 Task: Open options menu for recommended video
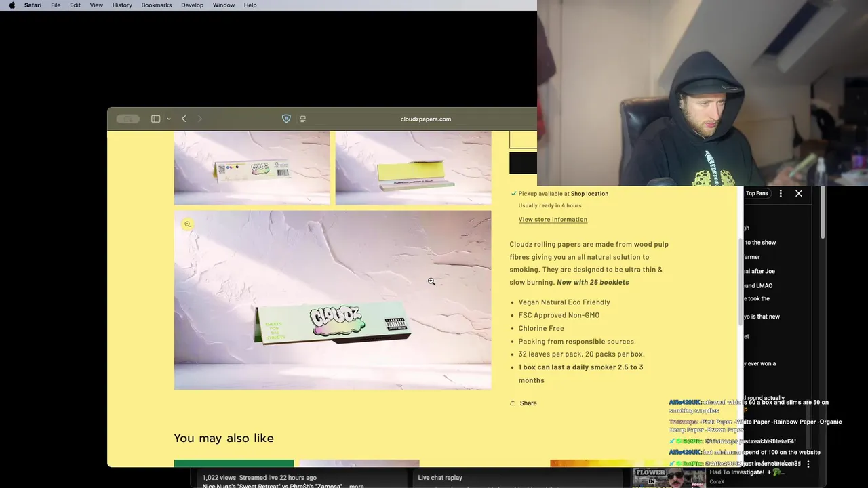[x=808, y=464]
